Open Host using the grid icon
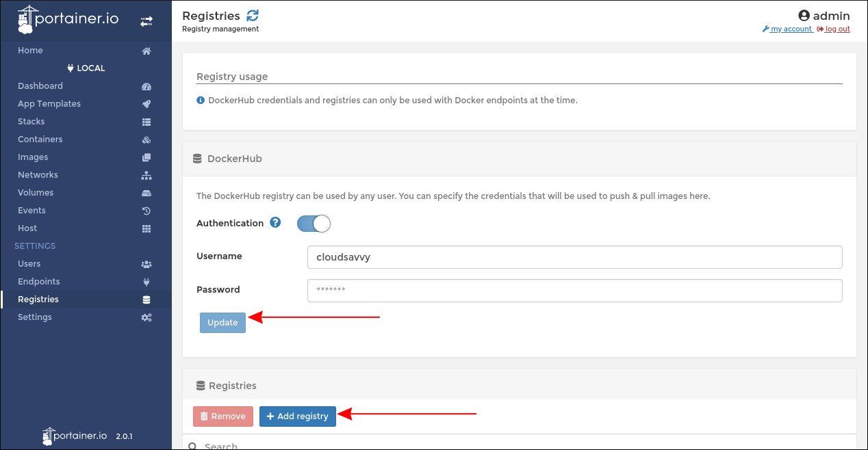 point(146,228)
